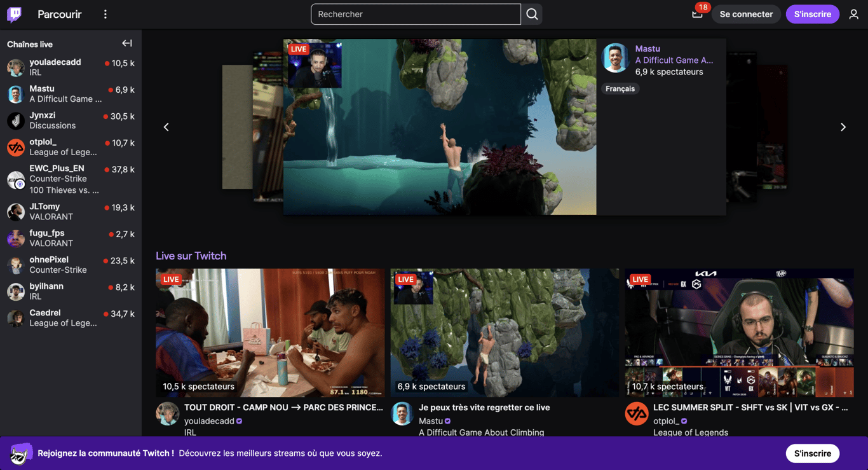Open League of Legends category under otplol_ card
This screenshot has height=470, width=868.
pyautogui.click(x=691, y=432)
